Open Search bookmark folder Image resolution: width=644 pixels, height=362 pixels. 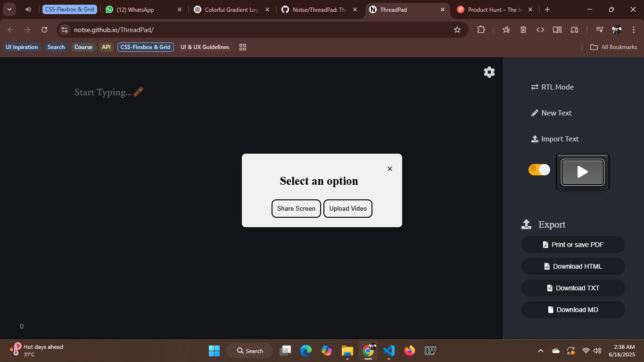[x=56, y=47]
